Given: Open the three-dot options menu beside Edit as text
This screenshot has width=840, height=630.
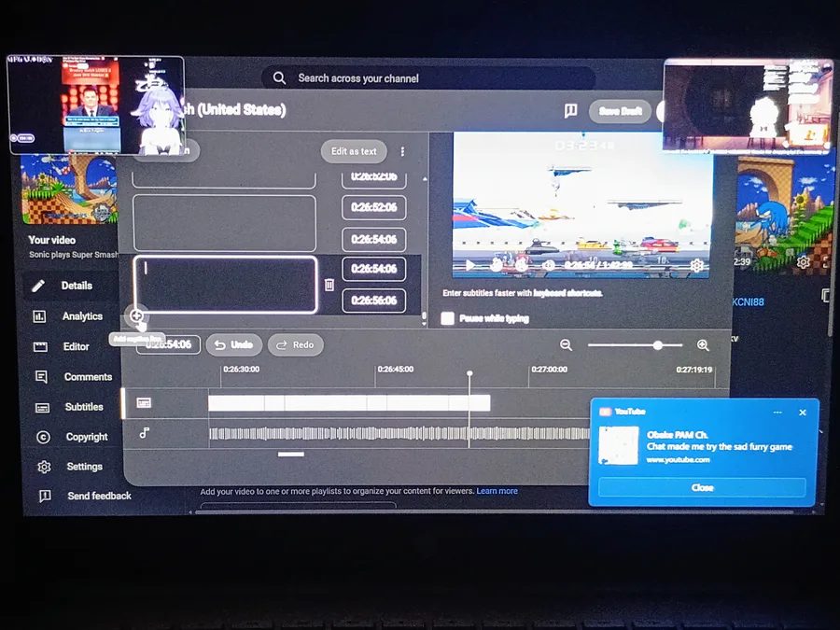Looking at the screenshot, I should click(x=402, y=151).
